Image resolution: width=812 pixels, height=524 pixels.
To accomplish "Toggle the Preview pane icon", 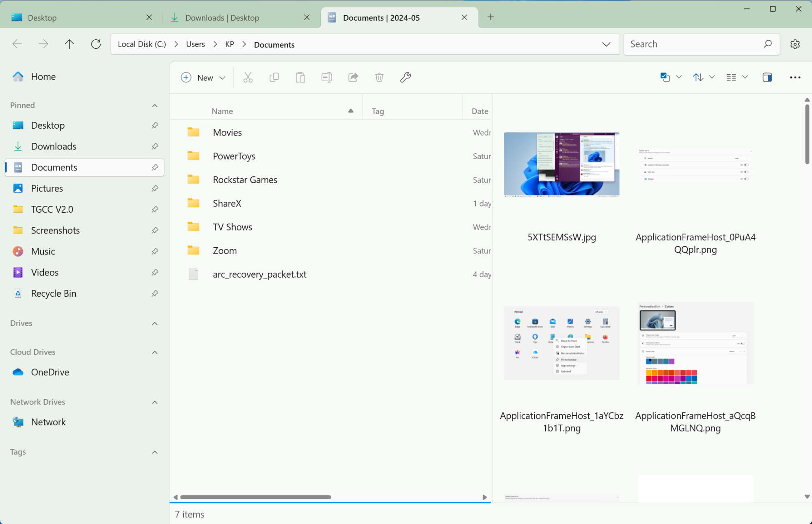I will pos(767,77).
